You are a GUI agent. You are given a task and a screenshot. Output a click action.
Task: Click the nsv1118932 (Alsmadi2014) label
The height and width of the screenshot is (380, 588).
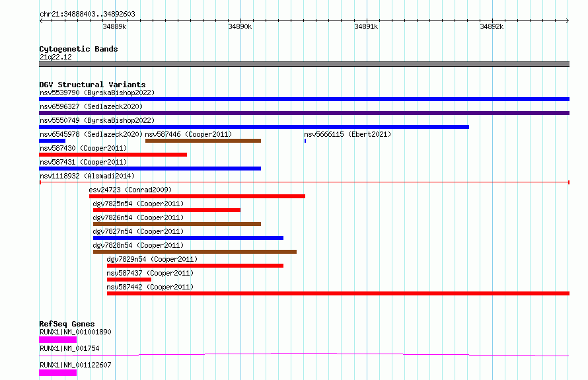[87, 176]
